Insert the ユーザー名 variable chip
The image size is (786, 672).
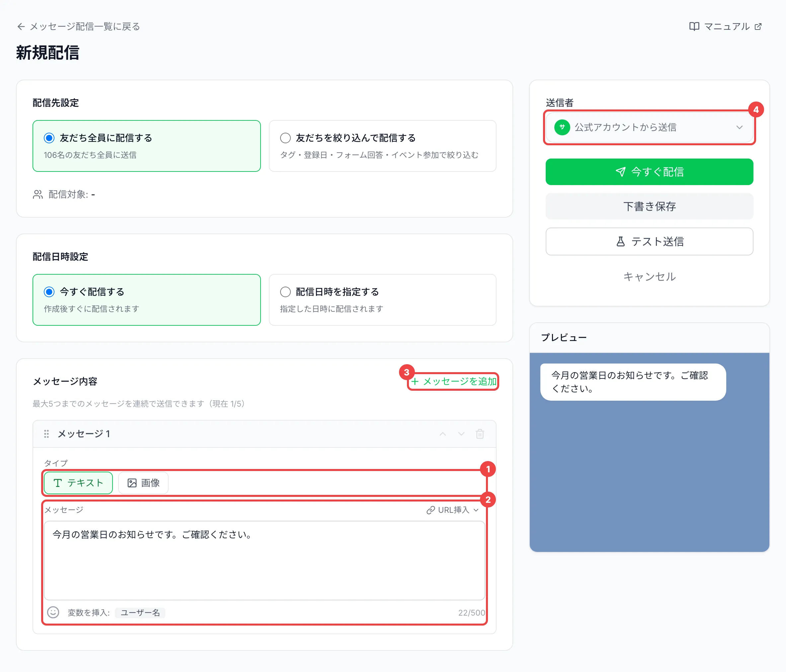(x=140, y=613)
